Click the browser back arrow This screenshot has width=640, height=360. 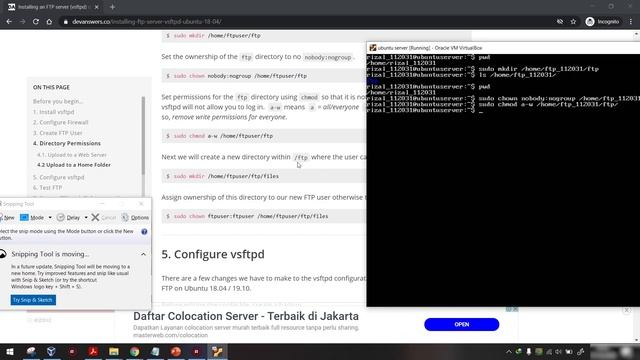pyautogui.click(x=9, y=22)
